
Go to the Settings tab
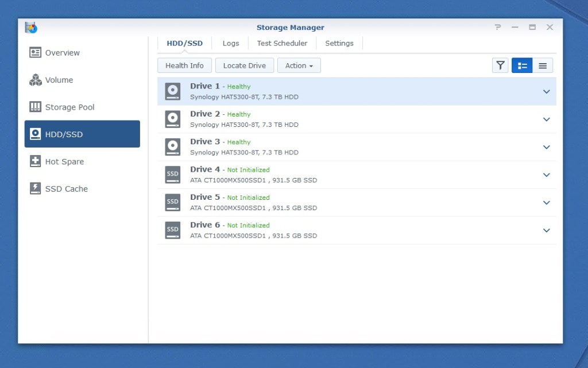(x=339, y=43)
